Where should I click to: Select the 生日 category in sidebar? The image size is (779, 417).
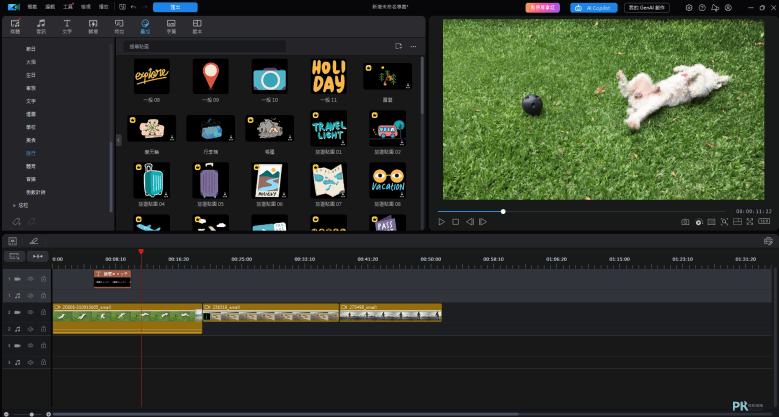coord(31,75)
